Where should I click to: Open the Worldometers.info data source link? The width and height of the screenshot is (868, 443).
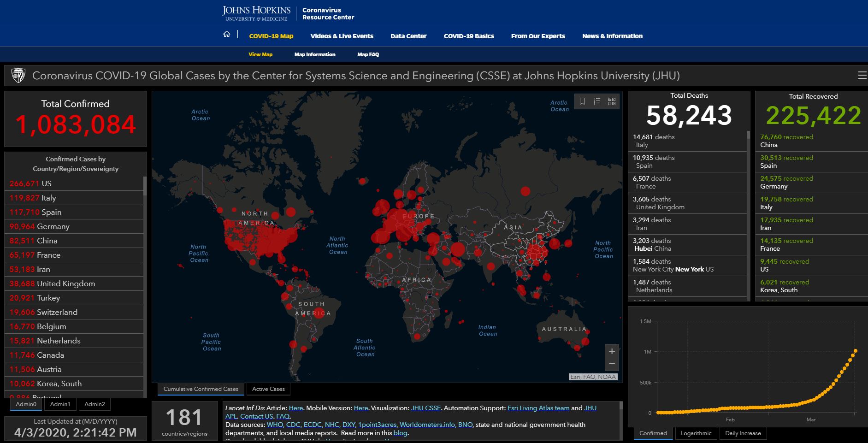coord(427,425)
